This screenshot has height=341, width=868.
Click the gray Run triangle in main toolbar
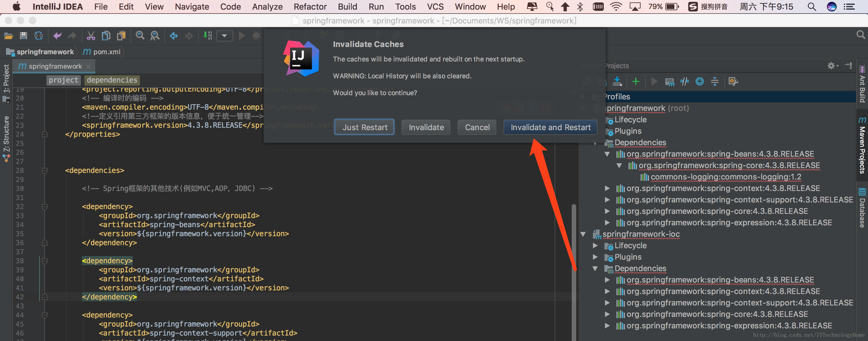242,36
